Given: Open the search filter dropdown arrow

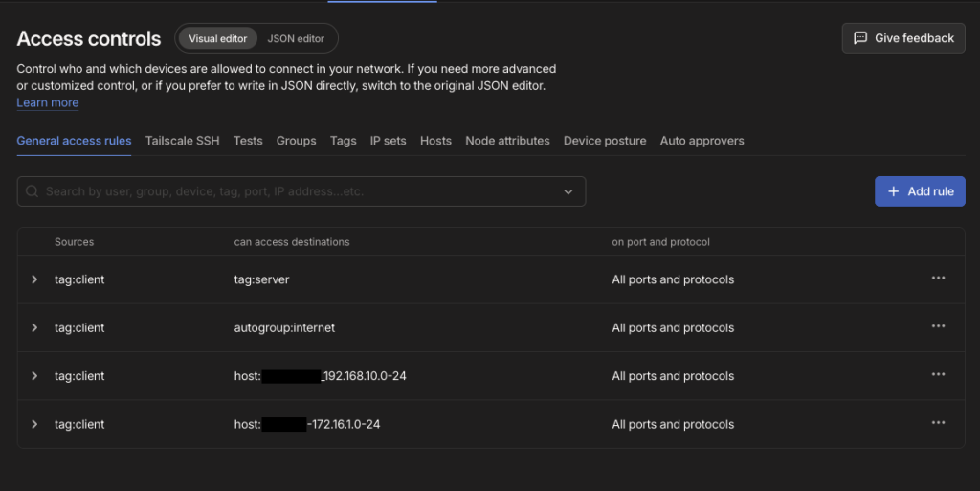Looking at the screenshot, I should point(568,191).
